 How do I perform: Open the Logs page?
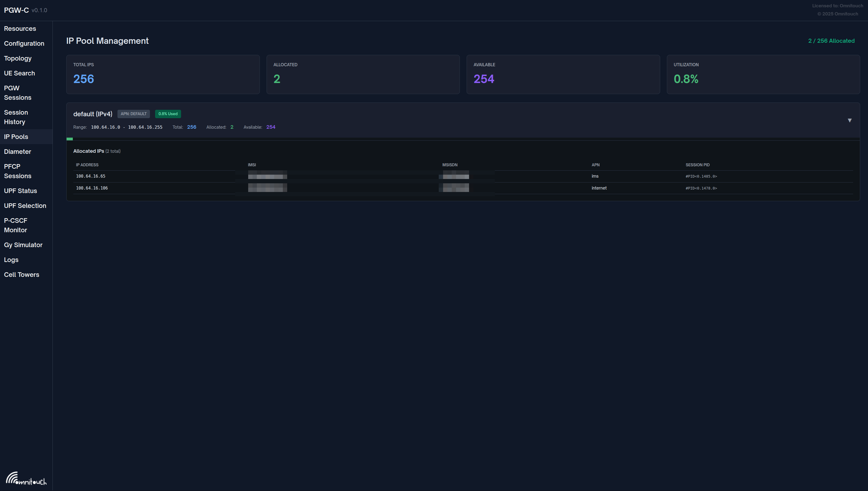point(11,260)
